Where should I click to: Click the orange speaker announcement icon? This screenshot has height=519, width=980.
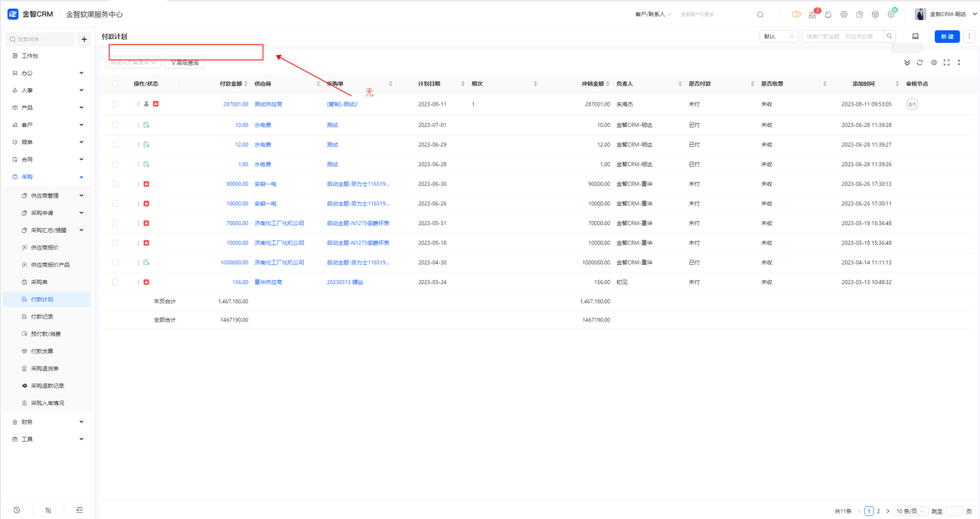click(x=796, y=15)
